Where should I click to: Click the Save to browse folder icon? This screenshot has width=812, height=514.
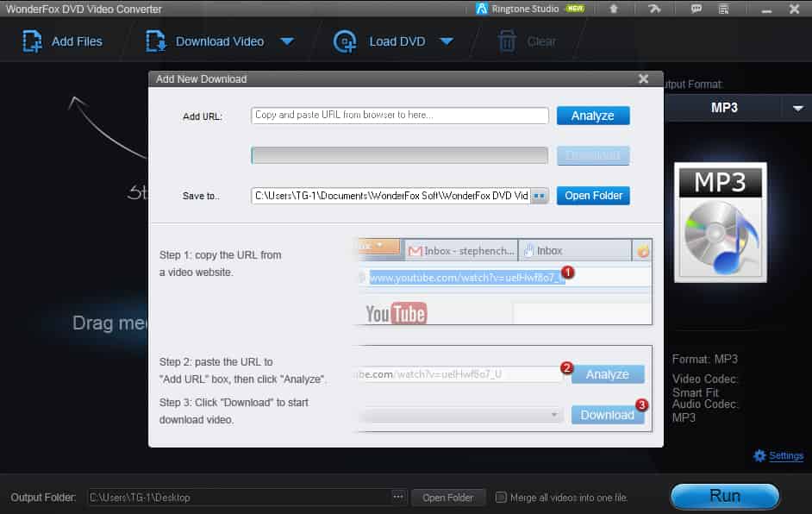540,196
